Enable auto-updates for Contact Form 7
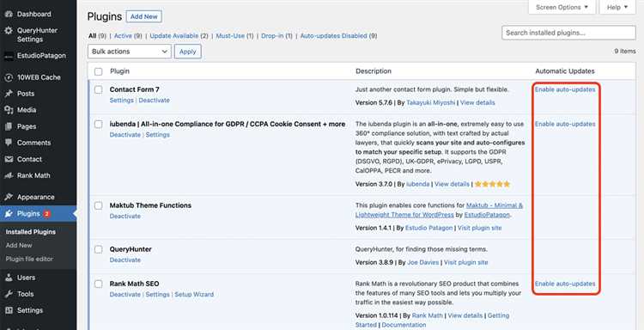Screen dimensions: 644x330 point(565,89)
